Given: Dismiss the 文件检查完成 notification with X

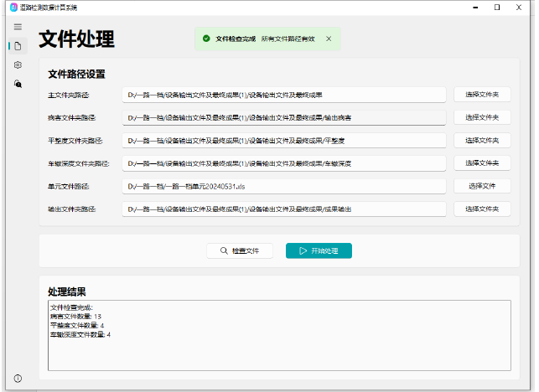Looking at the screenshot, I should (x=329, y=39).
